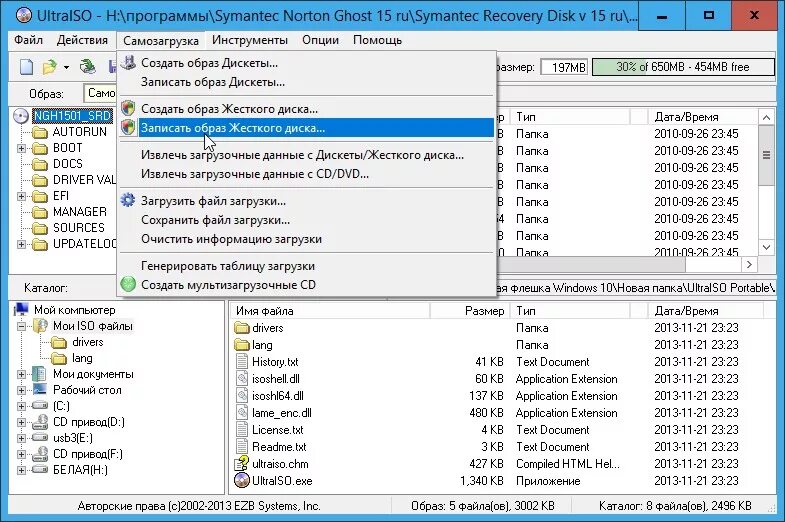Choose Очистить информацию загрузки

[x=306, y=239]
